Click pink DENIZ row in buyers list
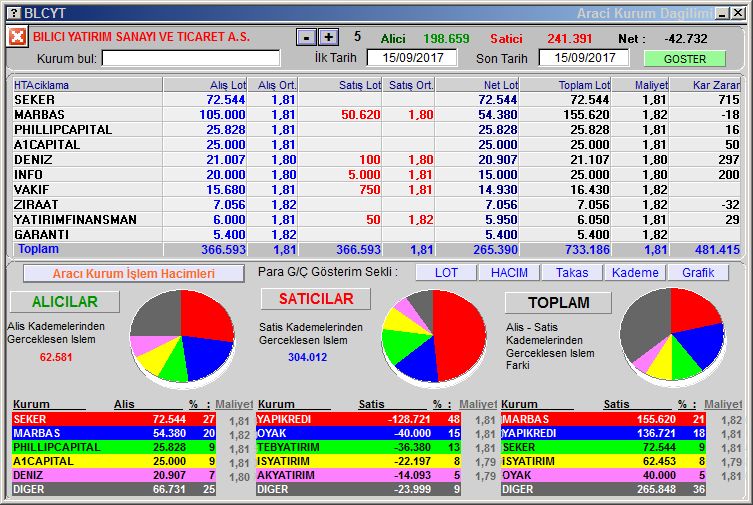Viewport: 753px width, 505px height. [x=114, y=475]
